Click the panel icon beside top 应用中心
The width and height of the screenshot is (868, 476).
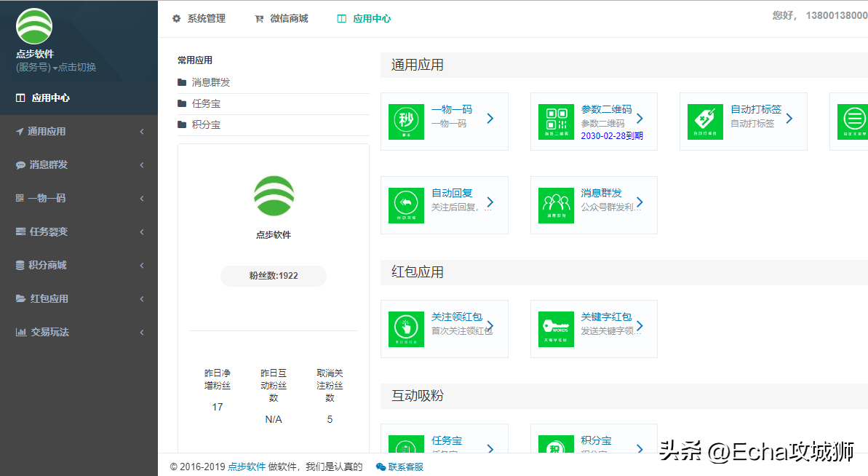tap(341, 19)
